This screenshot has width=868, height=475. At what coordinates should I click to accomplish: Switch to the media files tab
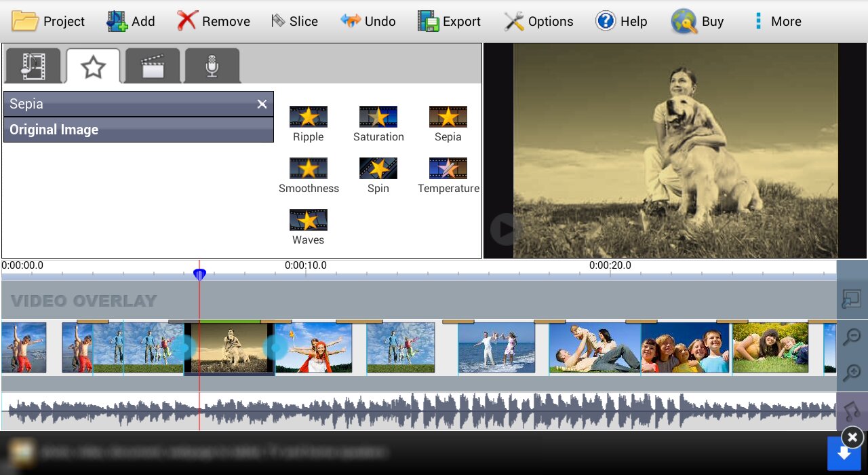coord(33,66)
